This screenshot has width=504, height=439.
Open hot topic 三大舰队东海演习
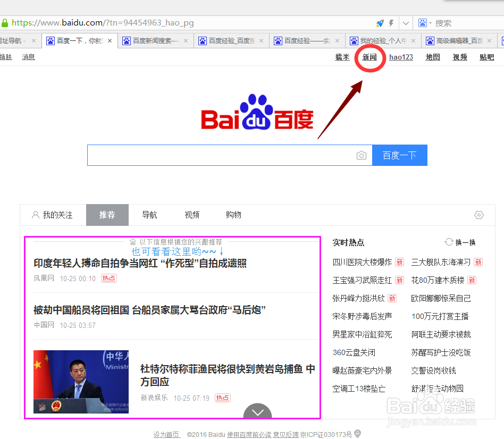441,262
